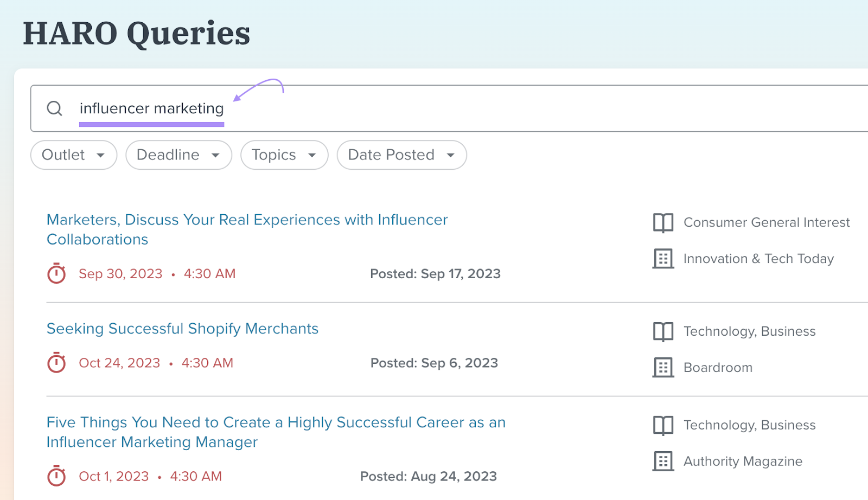Click the book icon in the Authority Magazine row

coord(662,425)
